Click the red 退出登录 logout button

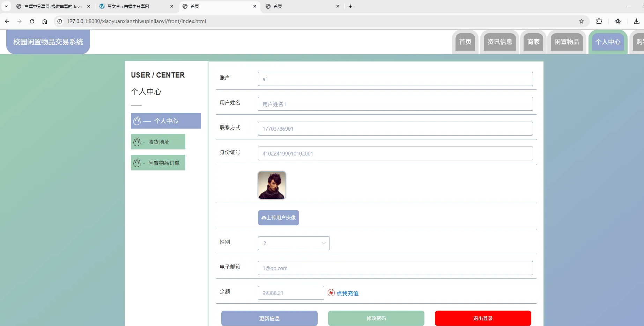[x=482, y=318]
